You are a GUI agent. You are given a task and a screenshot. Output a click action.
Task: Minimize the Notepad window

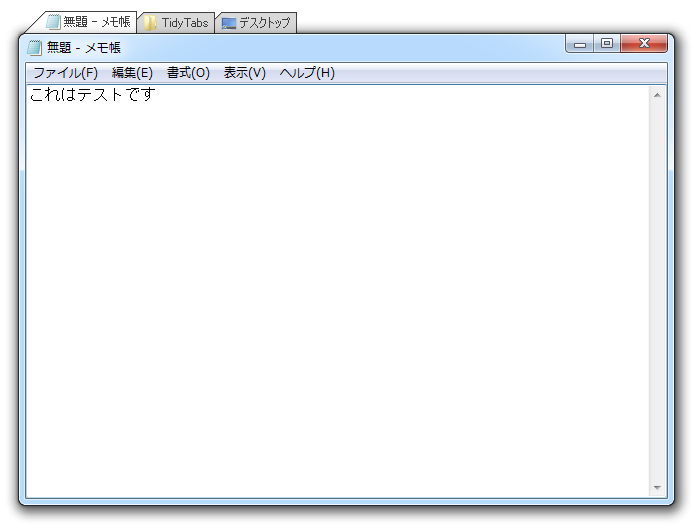click(580, 44)
